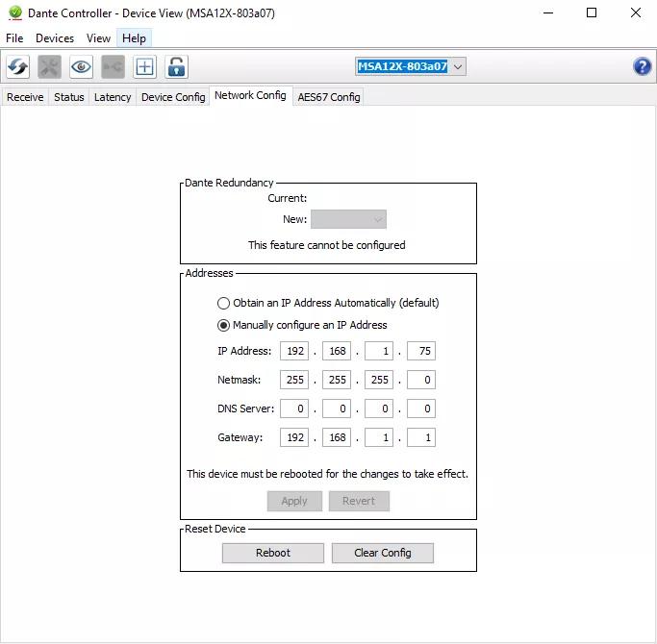The width and height of the screenshot is (657, 644).
Task: Switch to the Receive tab
Action: [25, 97]
